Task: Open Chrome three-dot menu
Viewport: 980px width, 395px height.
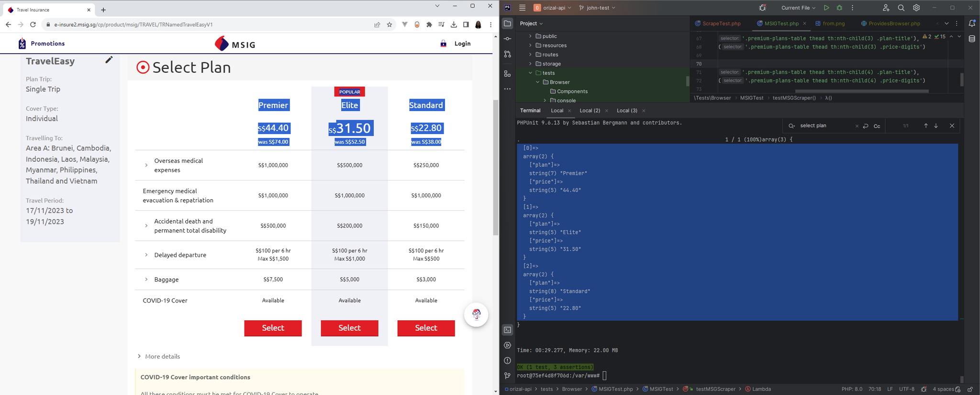Action: [x=490, y=24]
